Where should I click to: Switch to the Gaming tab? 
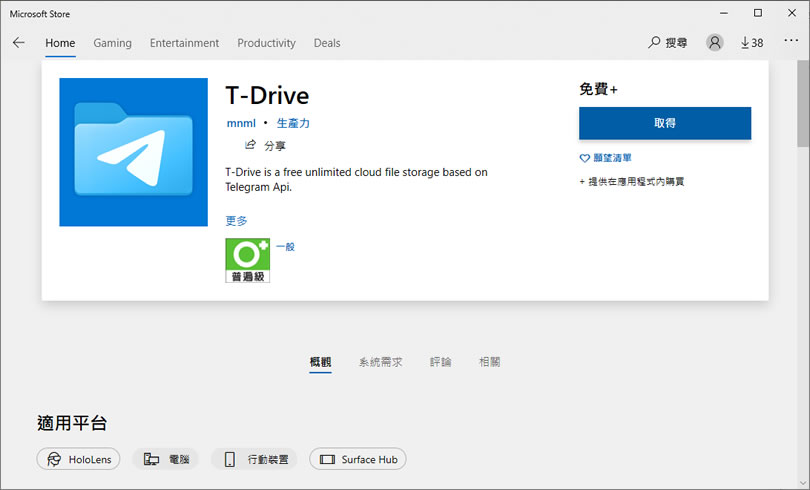click(112, 43)
